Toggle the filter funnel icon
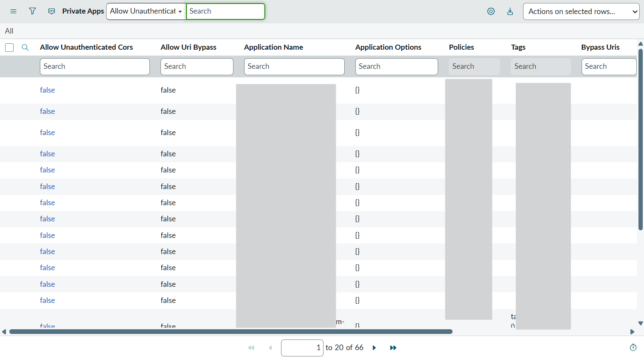 tap(32, 11)
